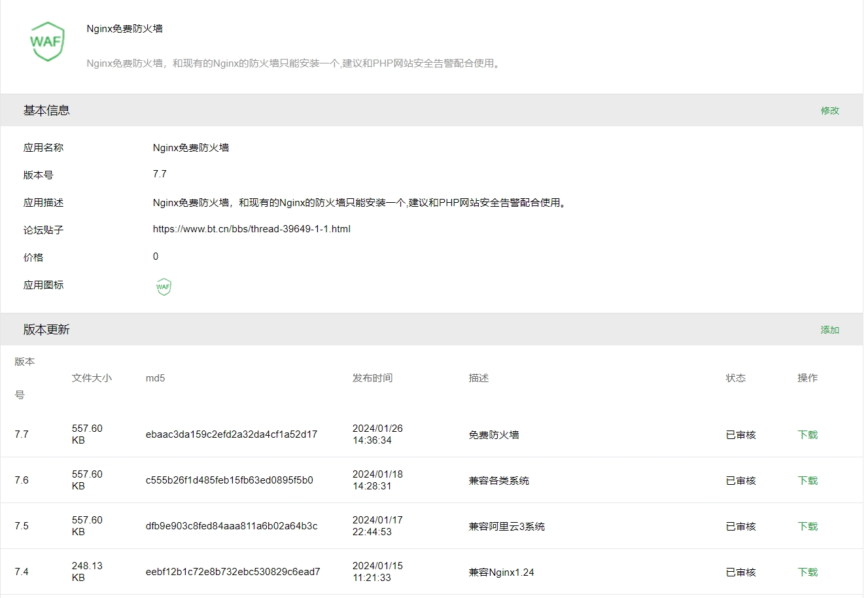Select md5 eebf12b1c72e8b732ebc530829c6ead7
Image resolution: width=868 pixels, height=598 pixels.
[x=233, y=572]
